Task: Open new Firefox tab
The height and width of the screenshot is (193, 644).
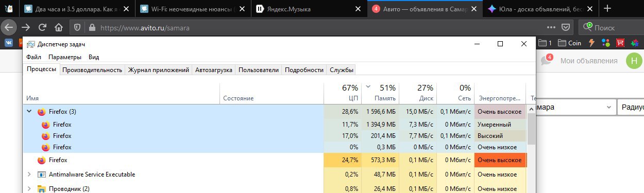Action: [x=607, y=8]
